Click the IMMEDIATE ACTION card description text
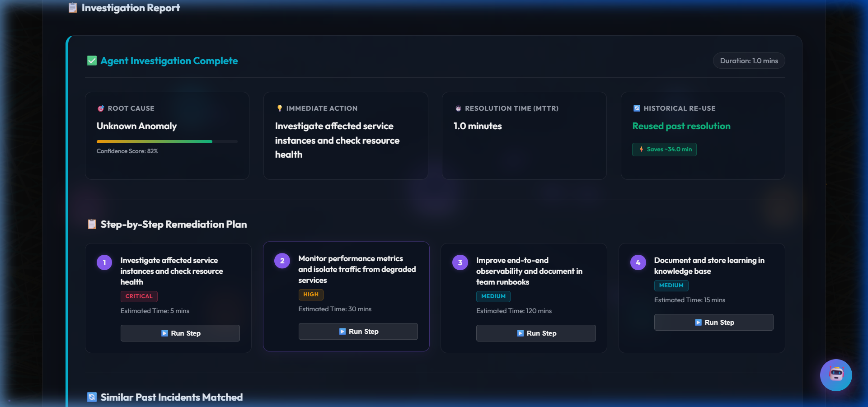 337,140
